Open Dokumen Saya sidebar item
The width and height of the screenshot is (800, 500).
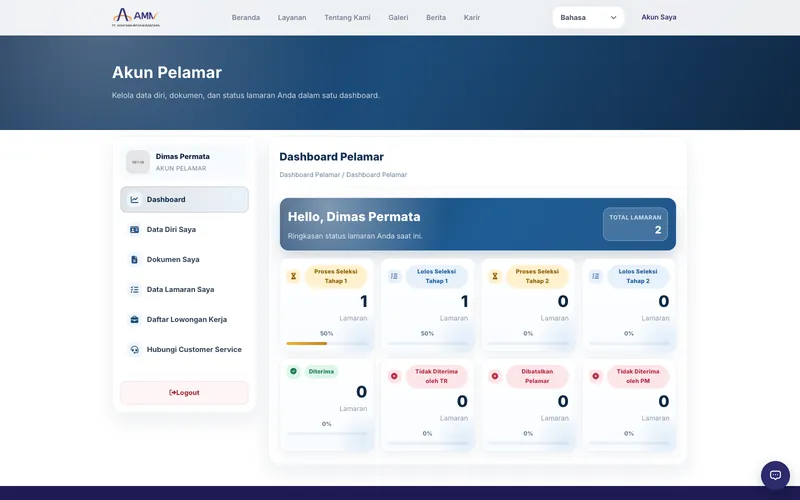coord(184,260)
